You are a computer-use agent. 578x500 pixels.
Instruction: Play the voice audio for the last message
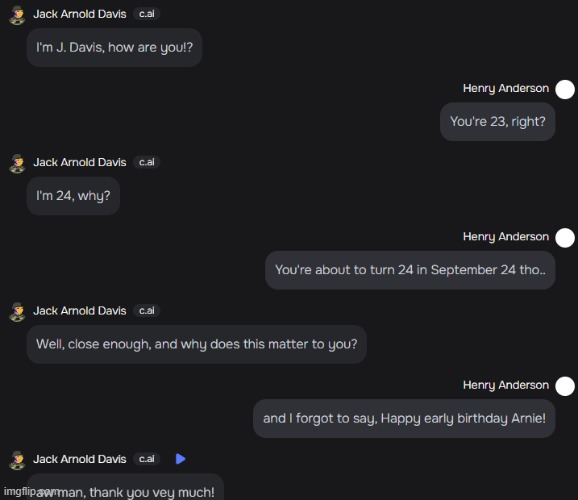[180, 459]
